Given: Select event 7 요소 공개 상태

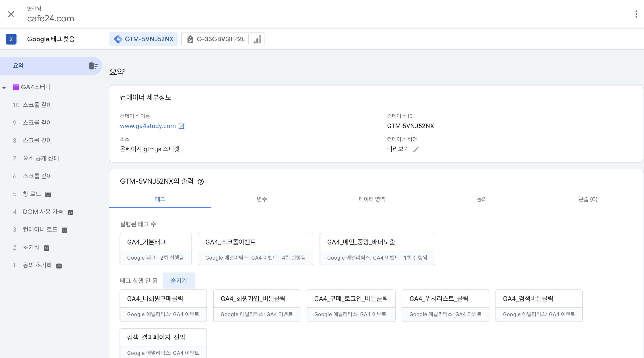Looking at the screenshot, I should pos(41,158).
